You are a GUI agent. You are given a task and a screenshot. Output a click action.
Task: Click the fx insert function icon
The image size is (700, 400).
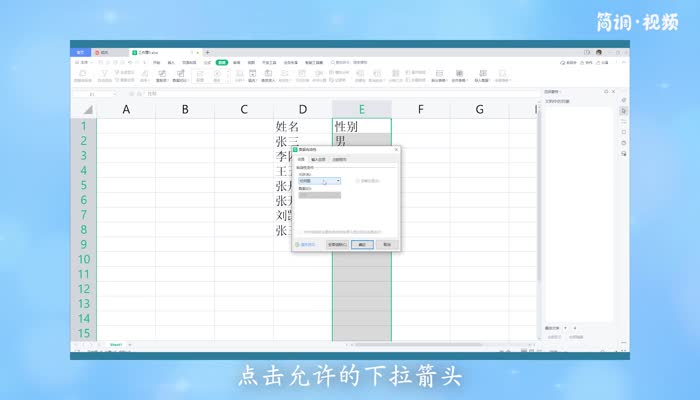coord(141,93)
